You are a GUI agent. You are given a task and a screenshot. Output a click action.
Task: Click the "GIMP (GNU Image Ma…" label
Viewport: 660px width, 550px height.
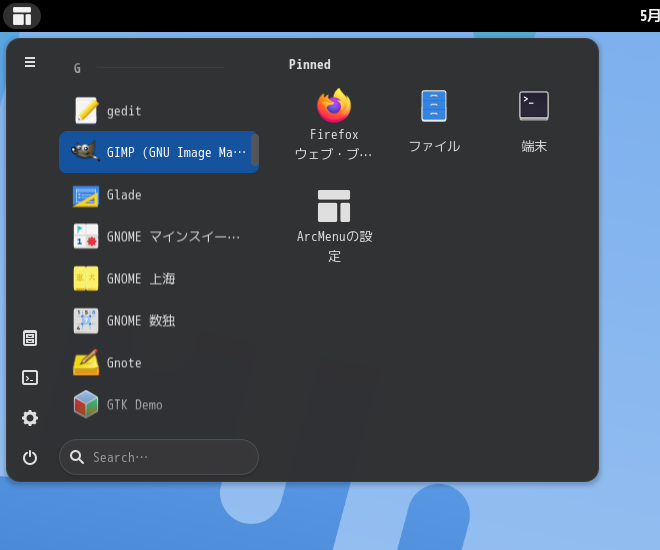(x=176, y=152)
